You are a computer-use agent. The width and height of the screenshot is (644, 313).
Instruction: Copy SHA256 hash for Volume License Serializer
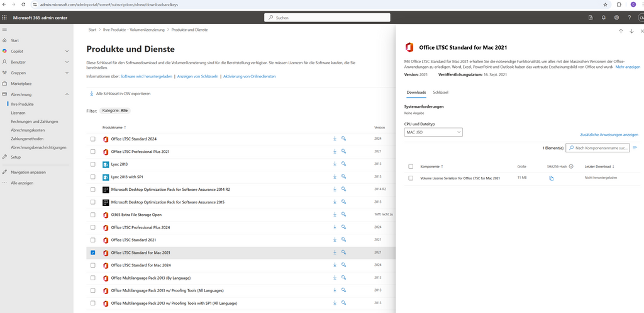pos(551,178)
